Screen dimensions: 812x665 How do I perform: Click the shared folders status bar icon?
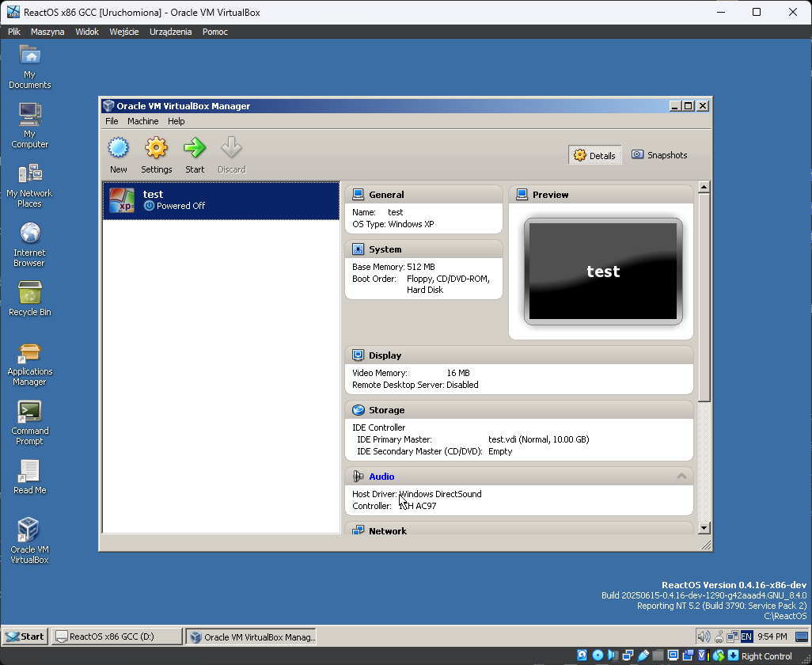pyautogui.click(x=658, y=655)
